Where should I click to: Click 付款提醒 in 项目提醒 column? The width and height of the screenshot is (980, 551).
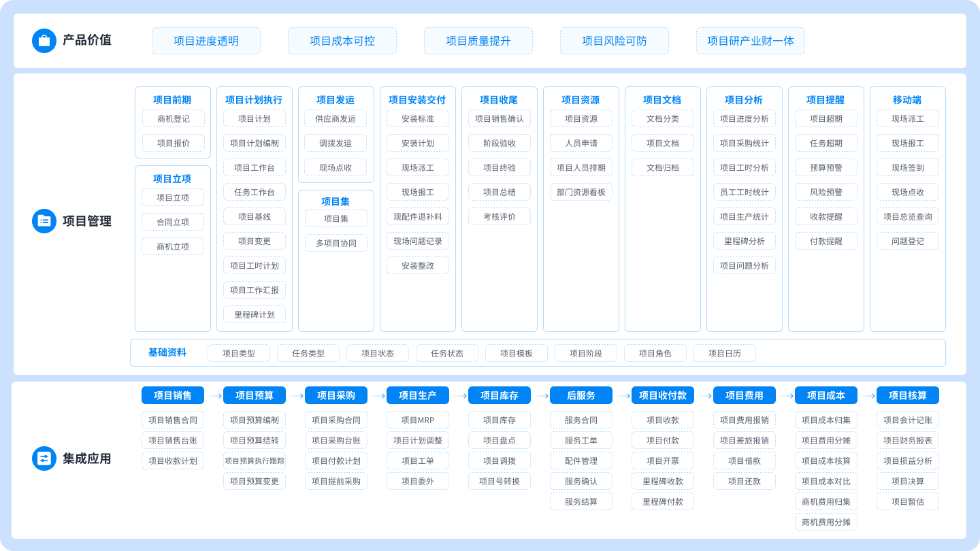[x=826, y=241]
